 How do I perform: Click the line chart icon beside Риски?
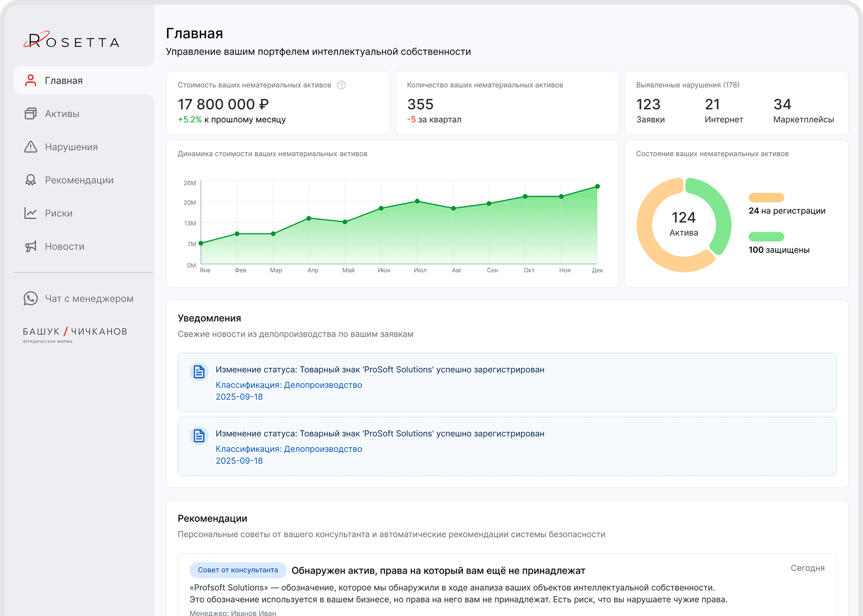tap(31, 213)
